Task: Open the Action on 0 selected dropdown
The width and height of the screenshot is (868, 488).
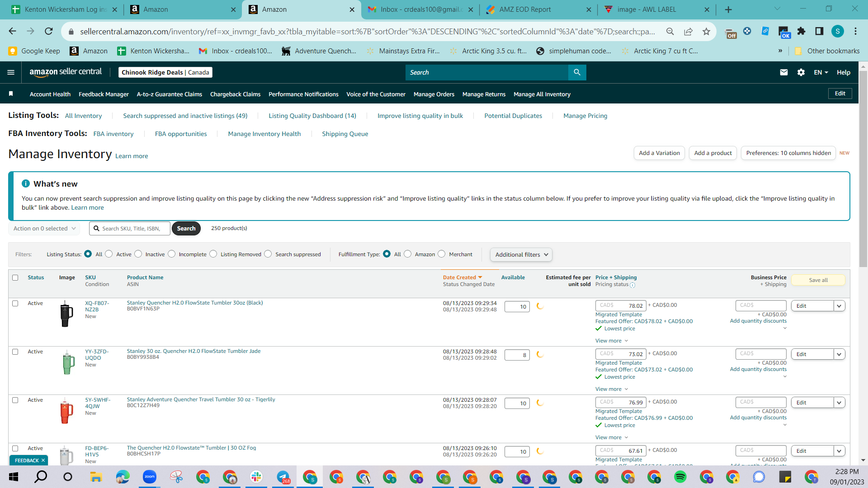Action: tap(44, 228)
